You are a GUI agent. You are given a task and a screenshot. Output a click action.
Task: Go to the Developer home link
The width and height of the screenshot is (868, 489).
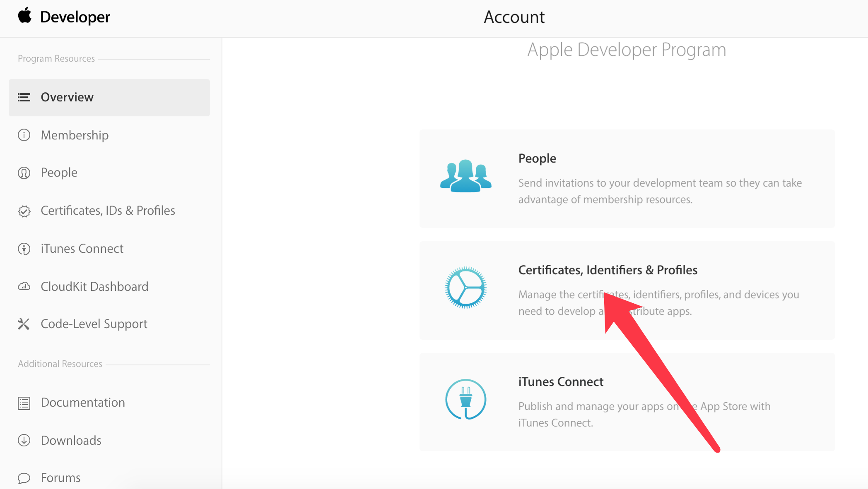pyautogui.click(x=75, y=17)
